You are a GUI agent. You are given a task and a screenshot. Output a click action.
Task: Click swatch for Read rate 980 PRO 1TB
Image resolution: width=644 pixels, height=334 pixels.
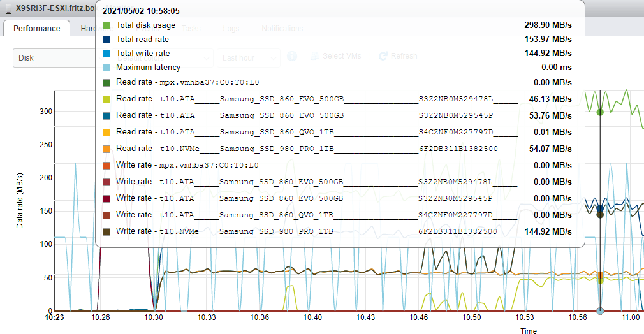click(x=106, y=149)
